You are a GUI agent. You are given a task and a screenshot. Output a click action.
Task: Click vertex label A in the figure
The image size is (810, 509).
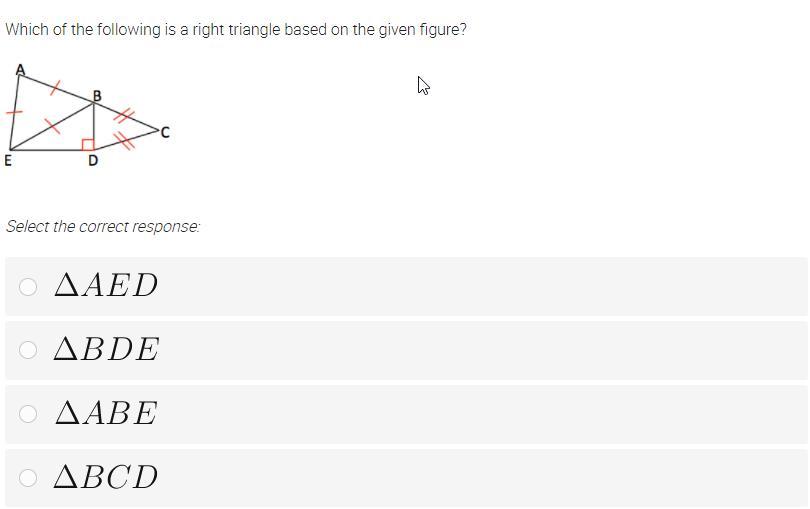pyautogui.click(x=20, y=70)
